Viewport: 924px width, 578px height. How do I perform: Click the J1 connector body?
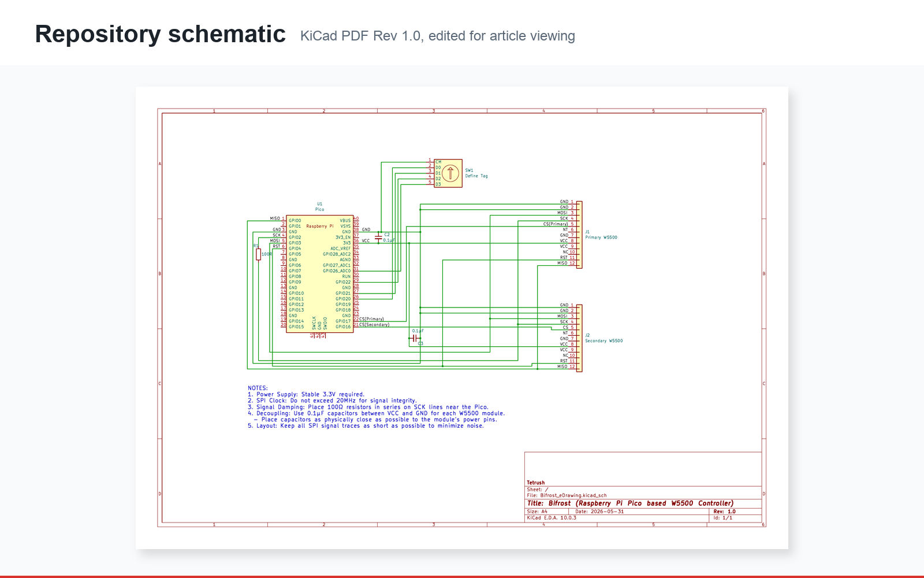tap(579, 235)
